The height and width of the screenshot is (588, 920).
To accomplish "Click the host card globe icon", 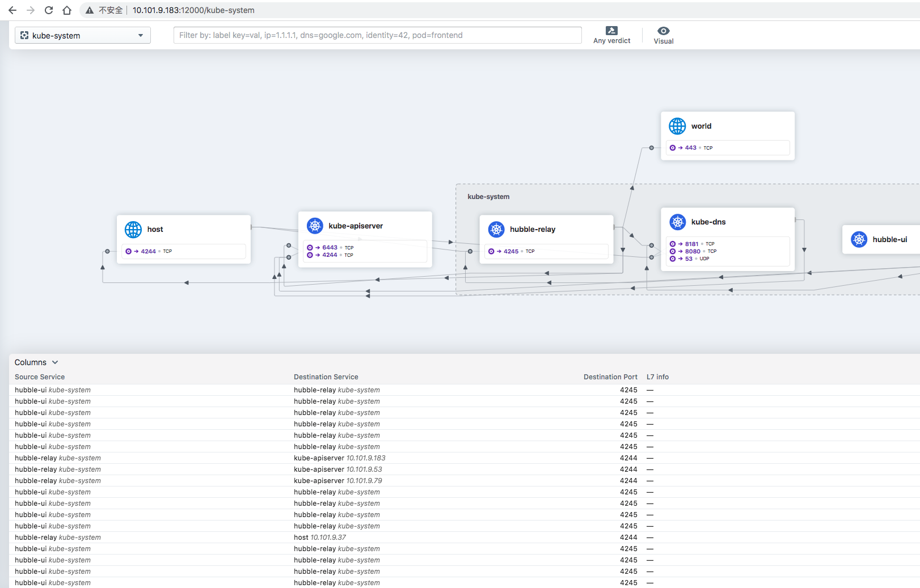I will (133, 230).
